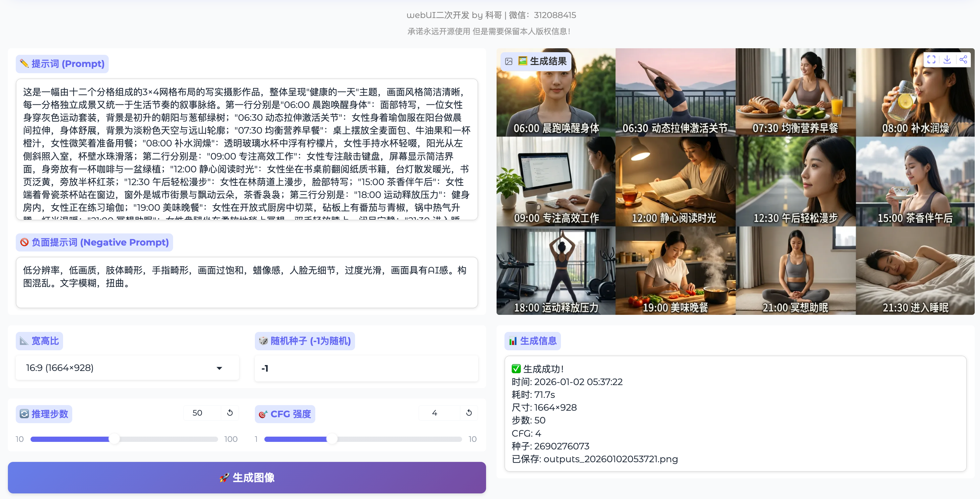Image resolution: width=980 pixels, height=499 pixels.
Task: Expand the aspect ratio list via arrow
Action: 219,368
